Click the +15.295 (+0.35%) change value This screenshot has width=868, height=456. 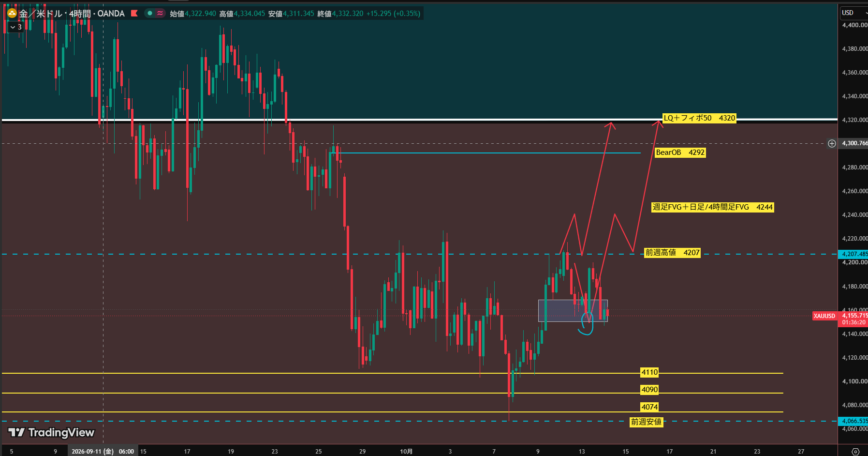[x=393, y=14]
